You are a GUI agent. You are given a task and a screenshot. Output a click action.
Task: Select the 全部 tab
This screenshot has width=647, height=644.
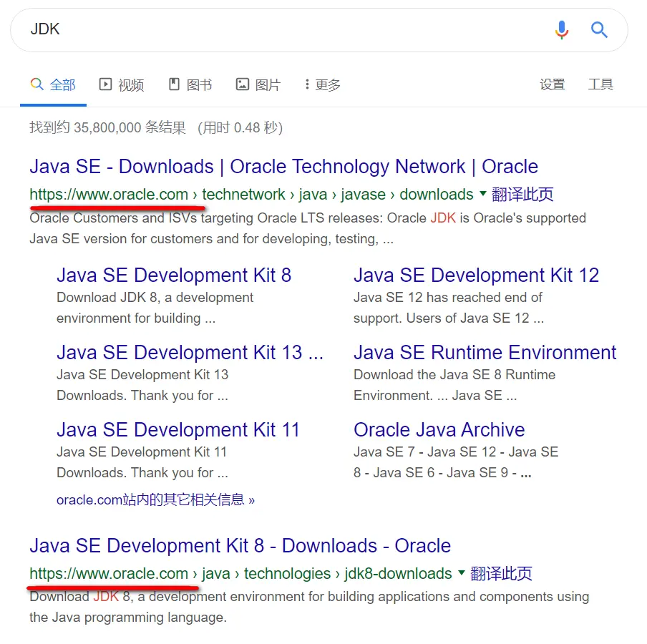click(53, 85)
